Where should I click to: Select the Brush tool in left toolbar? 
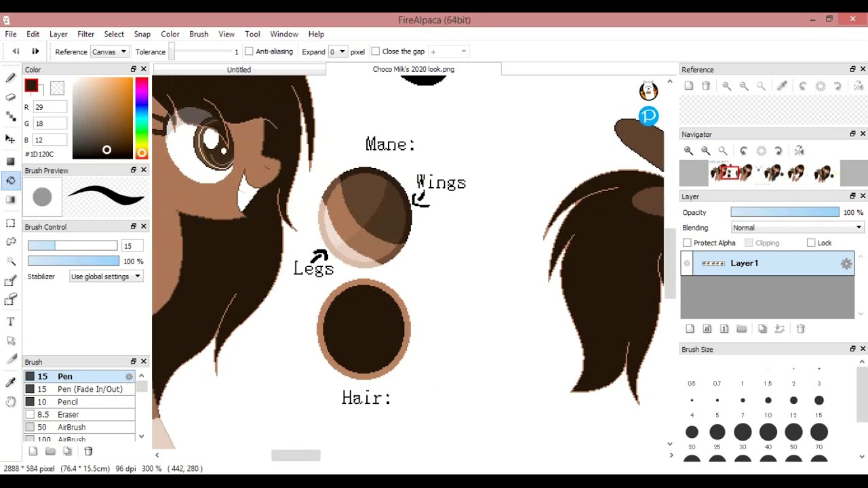coord(10,78)
